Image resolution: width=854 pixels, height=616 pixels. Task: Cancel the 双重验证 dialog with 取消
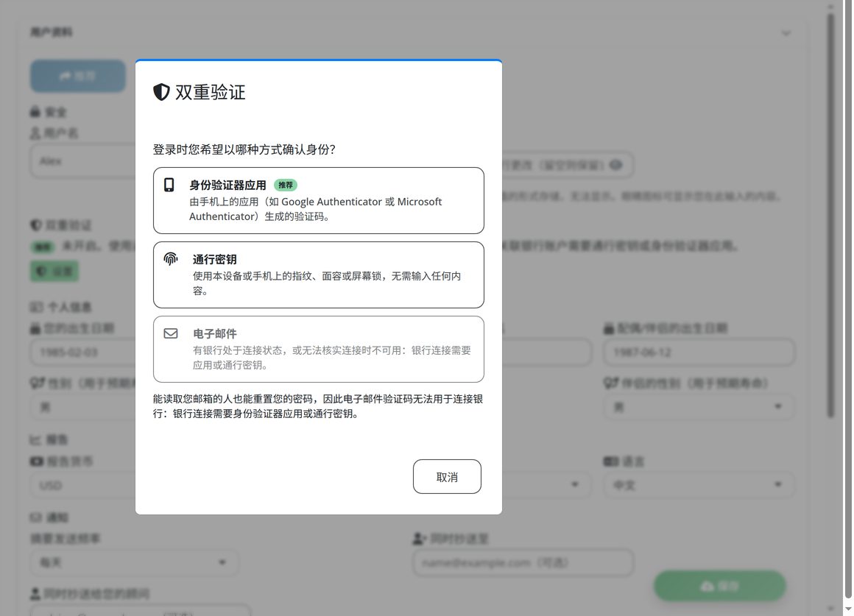tap(447, 477)
